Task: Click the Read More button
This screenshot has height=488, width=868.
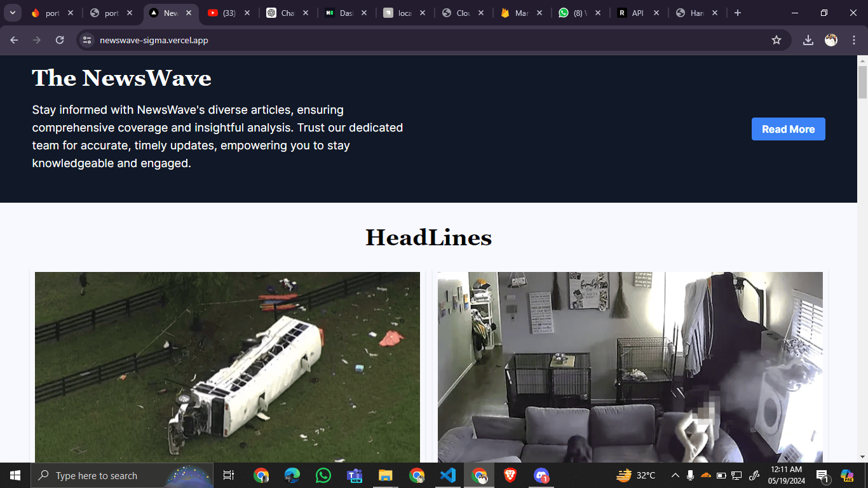Action: [x=788, y=129]
